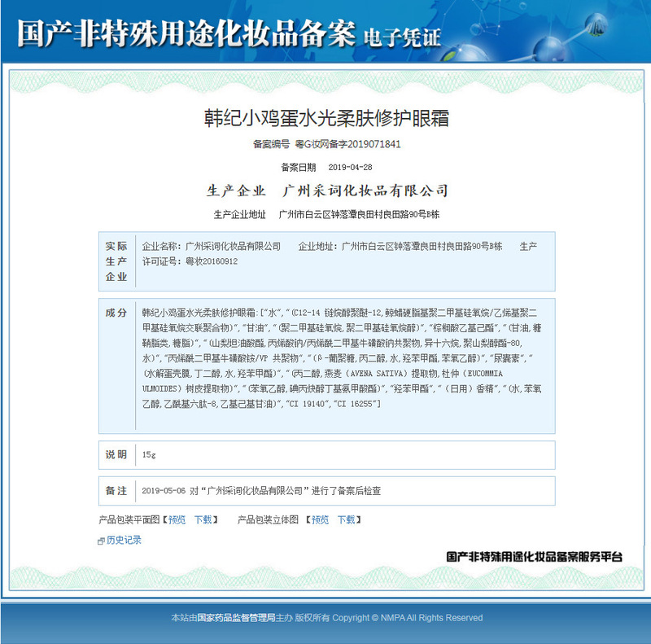Click the 备案编号 label
The width and height of the screenshot is (651, 644).
(x=271, y=144)
